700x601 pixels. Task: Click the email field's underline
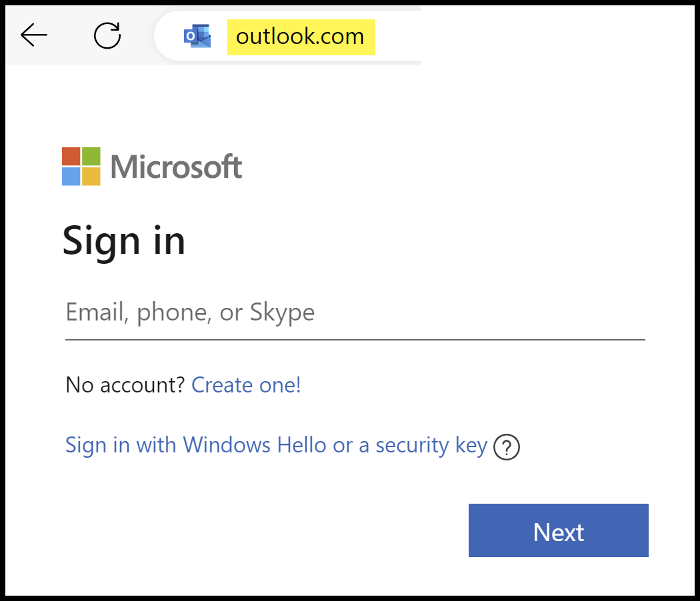353,340
